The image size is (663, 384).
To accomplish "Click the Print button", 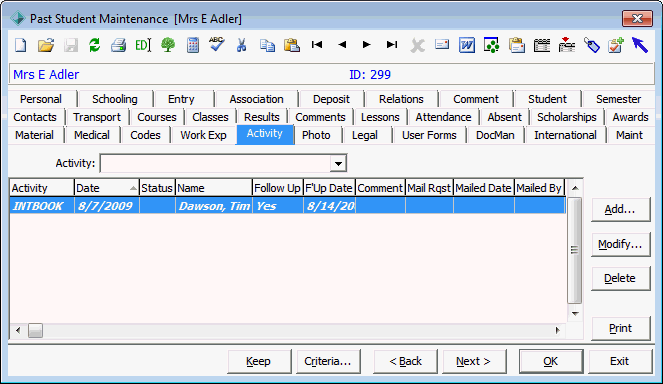I will coord(620,328).
